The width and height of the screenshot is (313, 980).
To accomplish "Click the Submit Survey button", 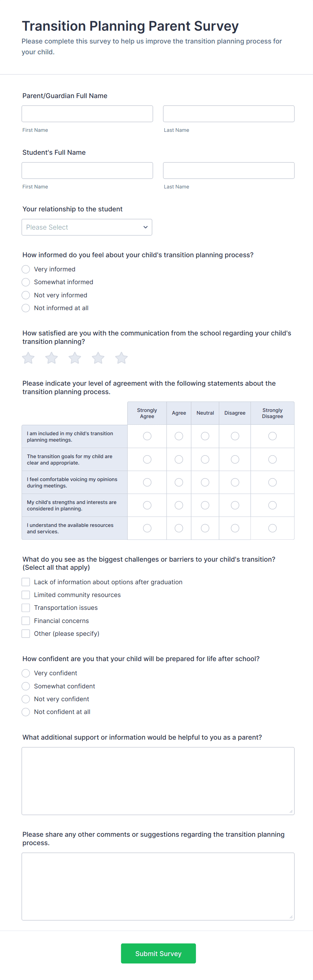I will [158, 953].
